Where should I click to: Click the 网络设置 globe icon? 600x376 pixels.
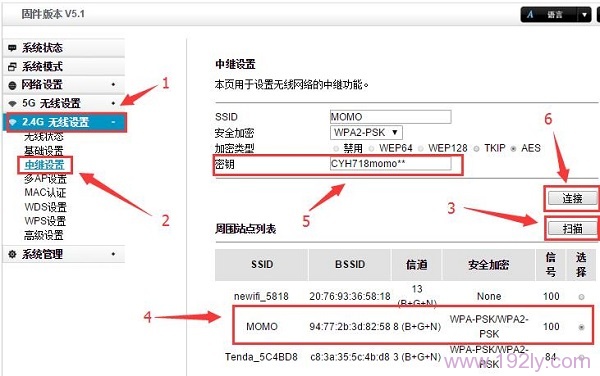point(12,85)
